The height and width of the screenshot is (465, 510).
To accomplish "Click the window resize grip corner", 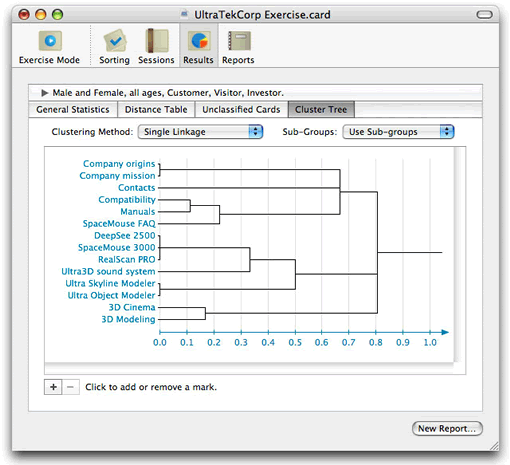I will [x=494, y=446].
